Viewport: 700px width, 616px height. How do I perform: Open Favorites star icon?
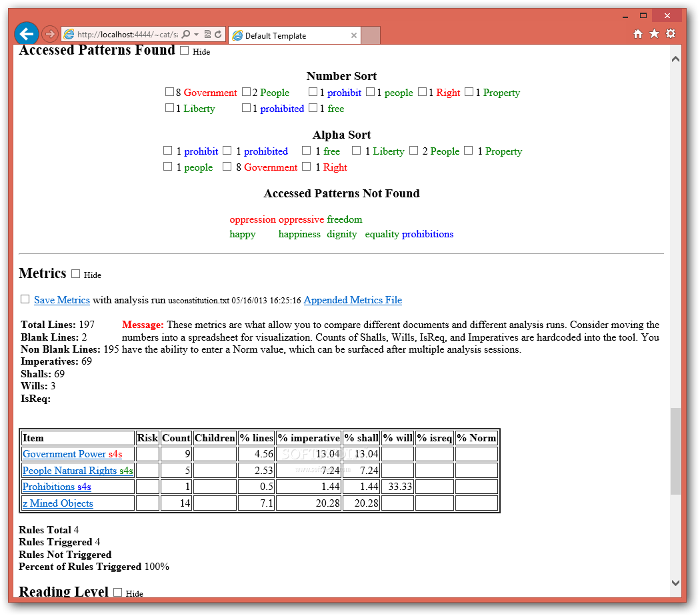[x=654, y=34]
